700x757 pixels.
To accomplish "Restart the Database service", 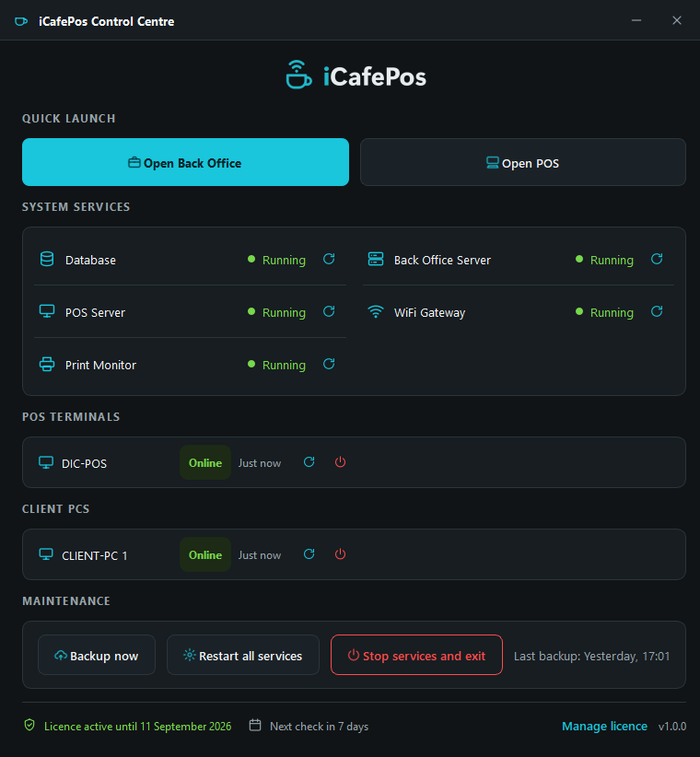I will (x=329, y=260).
